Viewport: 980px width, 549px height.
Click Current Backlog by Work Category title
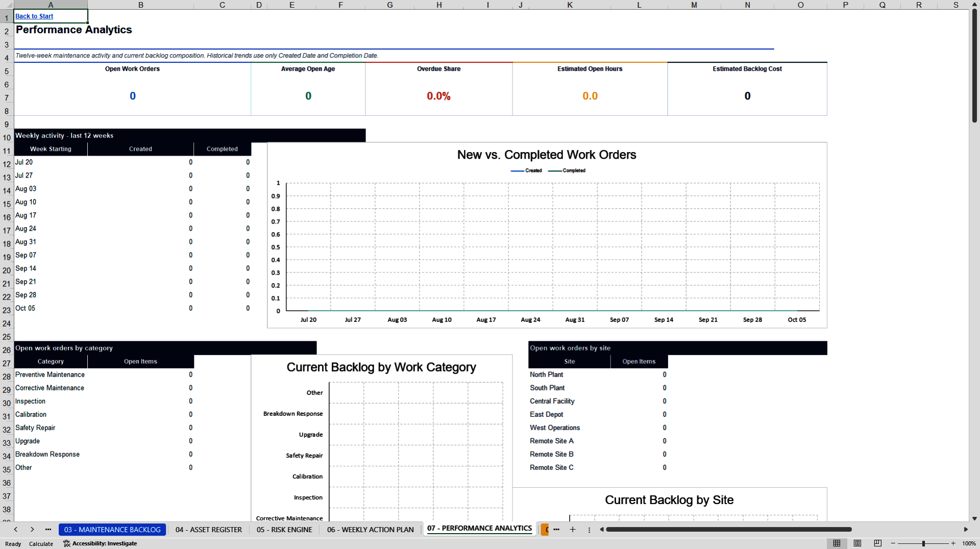pos(381,367)
